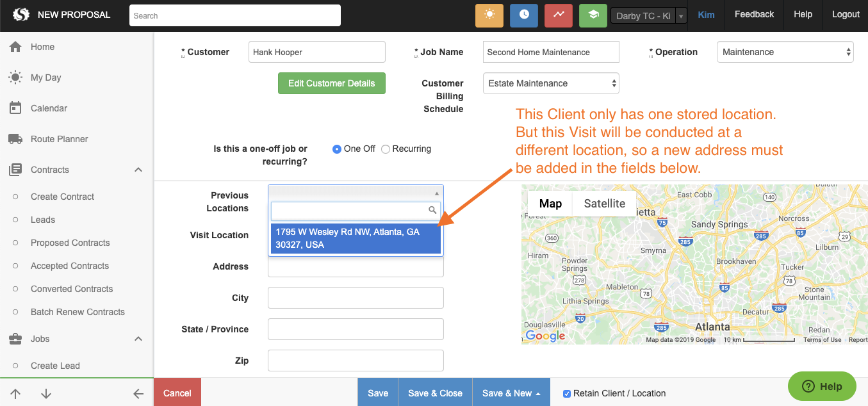Open the blue clock icon in top bar
Screen dimensions: 868x406
523,14
